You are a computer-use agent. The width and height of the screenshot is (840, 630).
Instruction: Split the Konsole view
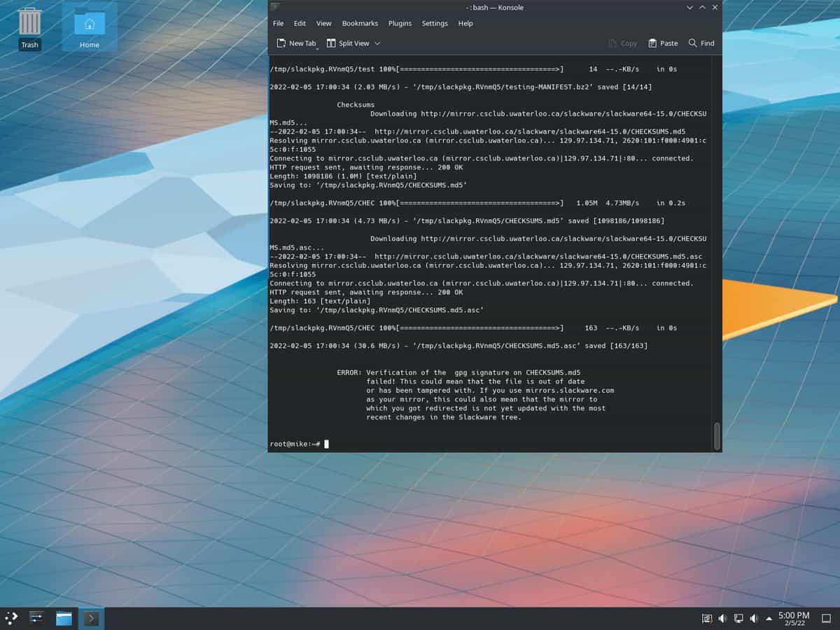[x=352, y=43]
